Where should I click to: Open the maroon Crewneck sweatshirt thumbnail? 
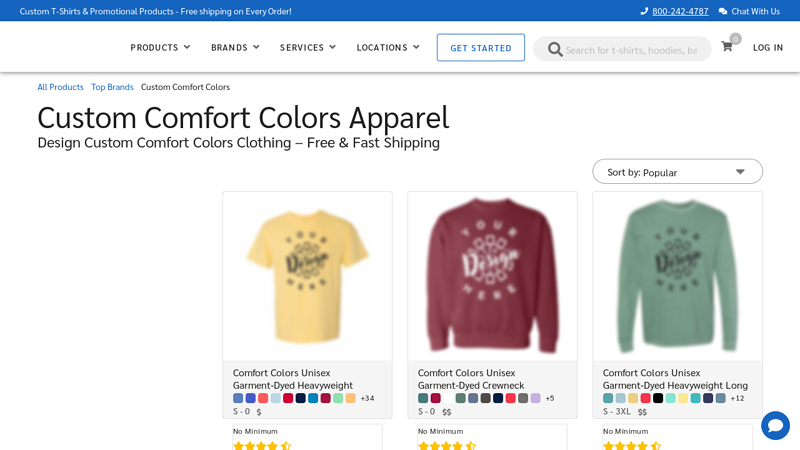(492, 276)
